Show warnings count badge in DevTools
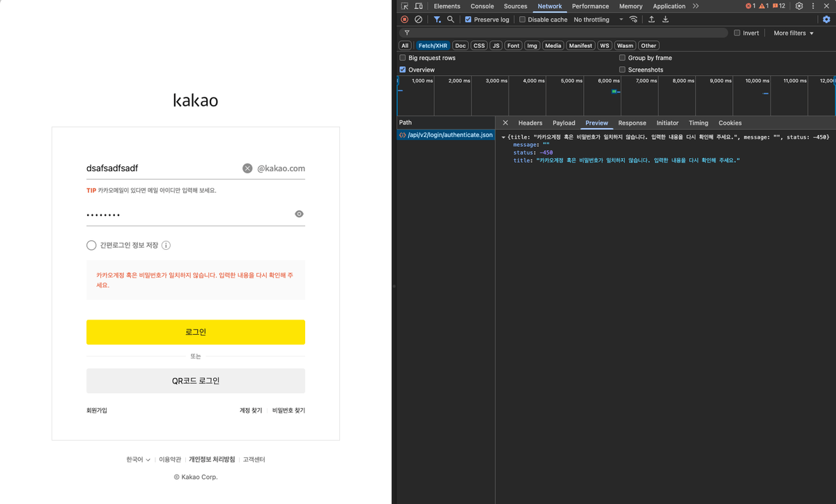836x504 pixels. pos(764,6)
